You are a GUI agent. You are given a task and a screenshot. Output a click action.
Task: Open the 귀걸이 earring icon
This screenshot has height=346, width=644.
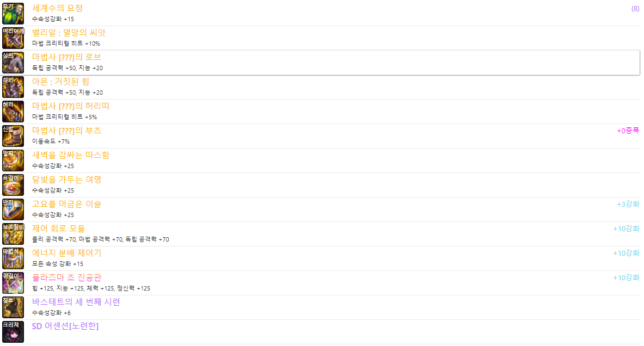[x=13, y=283]
